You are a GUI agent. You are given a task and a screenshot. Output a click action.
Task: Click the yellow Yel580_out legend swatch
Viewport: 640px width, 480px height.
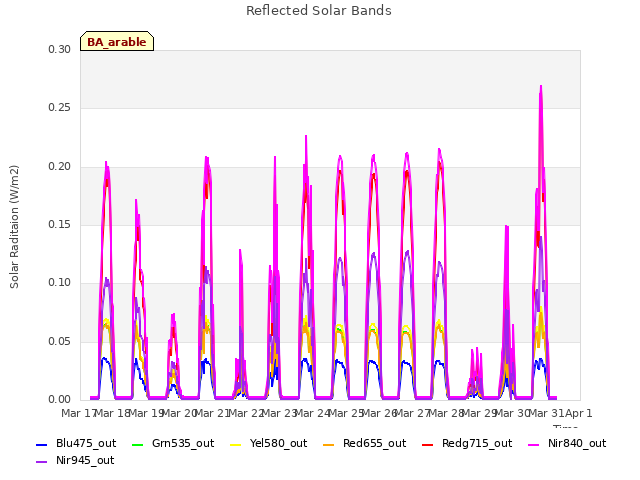click(x=236, y=445)
